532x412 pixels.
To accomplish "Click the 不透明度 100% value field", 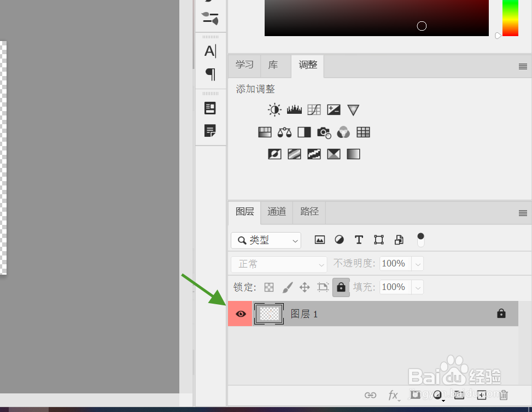I will point(395,264).
